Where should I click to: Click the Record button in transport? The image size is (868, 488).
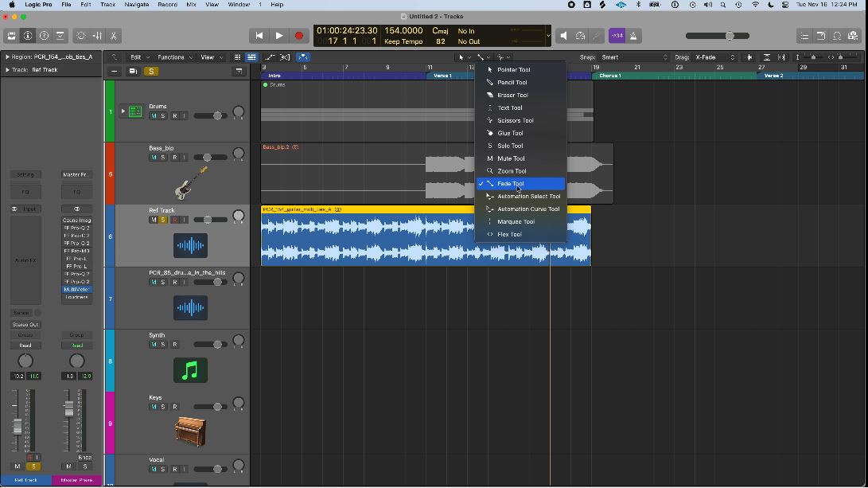pos(299,36)
